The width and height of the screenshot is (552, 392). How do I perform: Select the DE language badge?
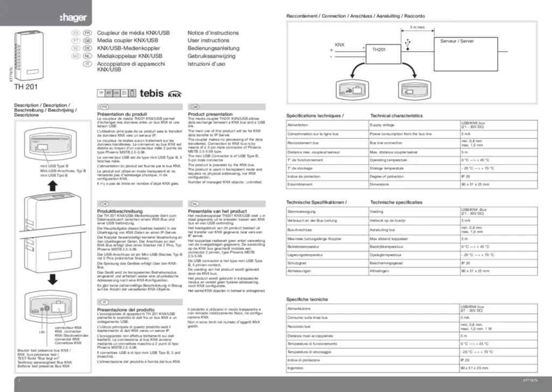coord(105,205)
